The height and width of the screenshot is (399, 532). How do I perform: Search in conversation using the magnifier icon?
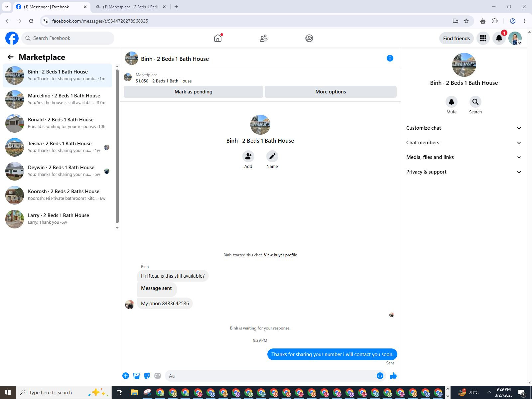coord(475,102)
